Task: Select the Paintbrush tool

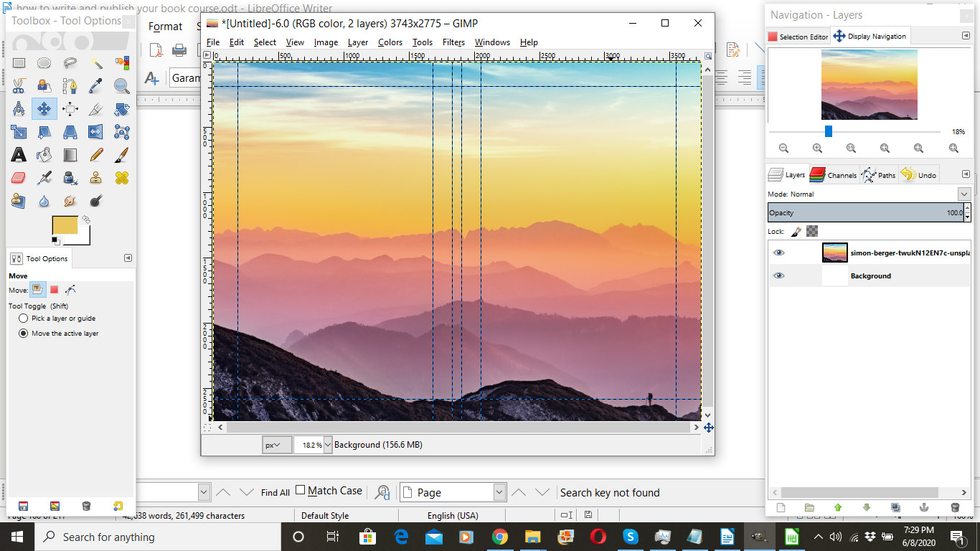Action: 122,155
